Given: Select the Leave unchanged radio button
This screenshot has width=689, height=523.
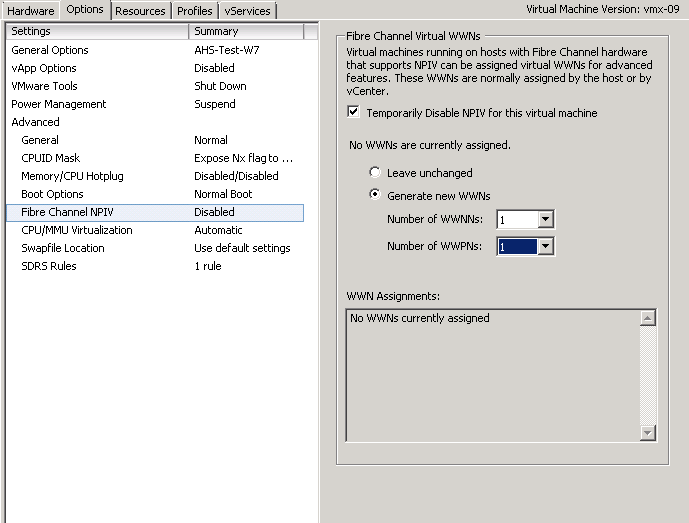Looking at the screenshot, I should tap(375, 172).
